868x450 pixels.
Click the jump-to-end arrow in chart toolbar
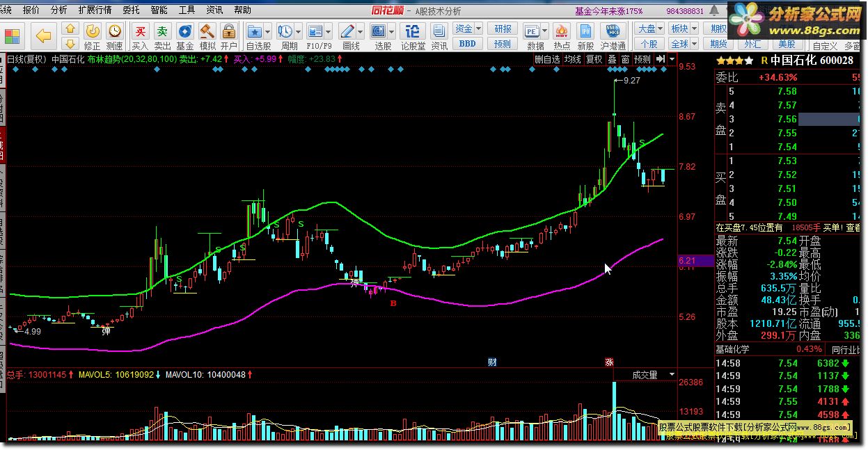[661, 60]
